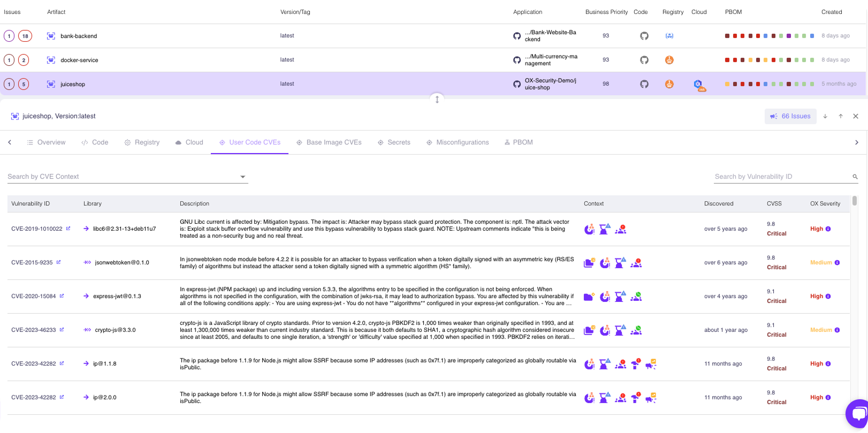Click the bank-backend artifact container icon

[51, 36]
